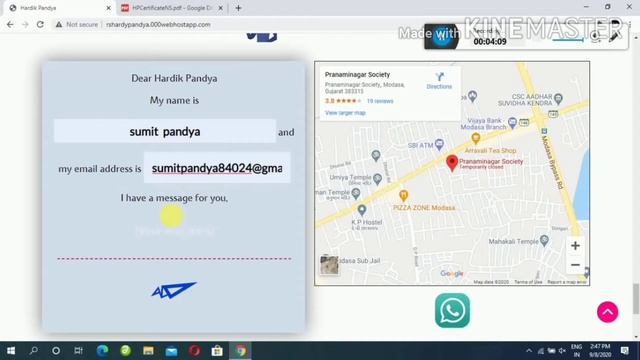Click the volume speaker tray icon
Image resolution: width=640 pixels, height=360 pixels.
coord(562,351)
